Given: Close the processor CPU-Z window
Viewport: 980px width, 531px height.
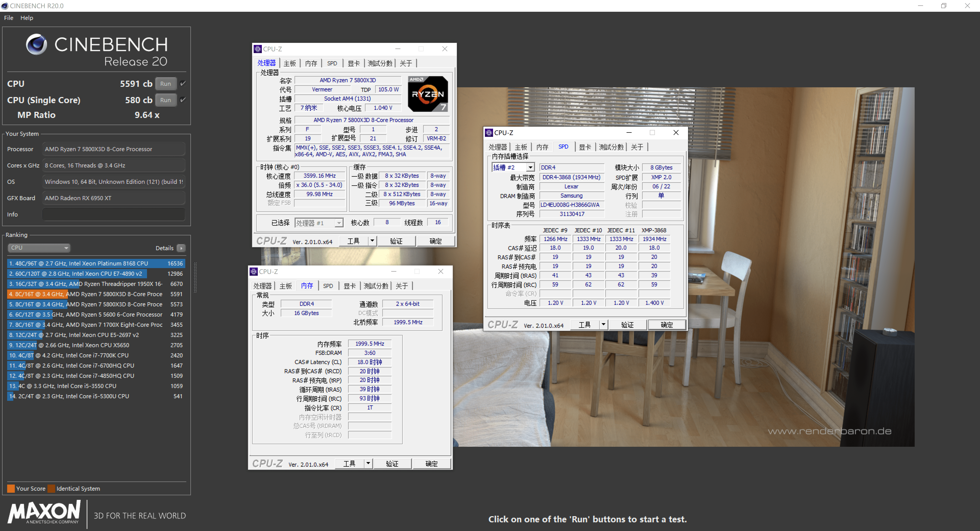Looking at the screenshot, I should click(x=445, y=49).
